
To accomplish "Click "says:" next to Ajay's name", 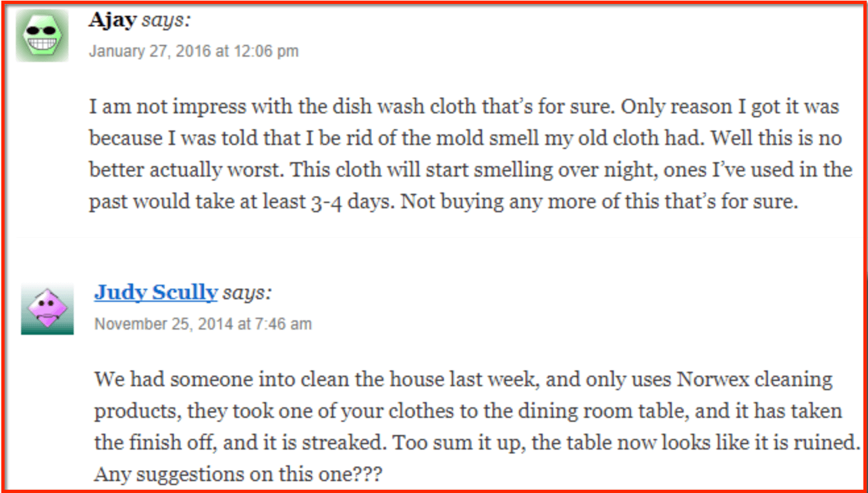I will [x=166, y=20].
